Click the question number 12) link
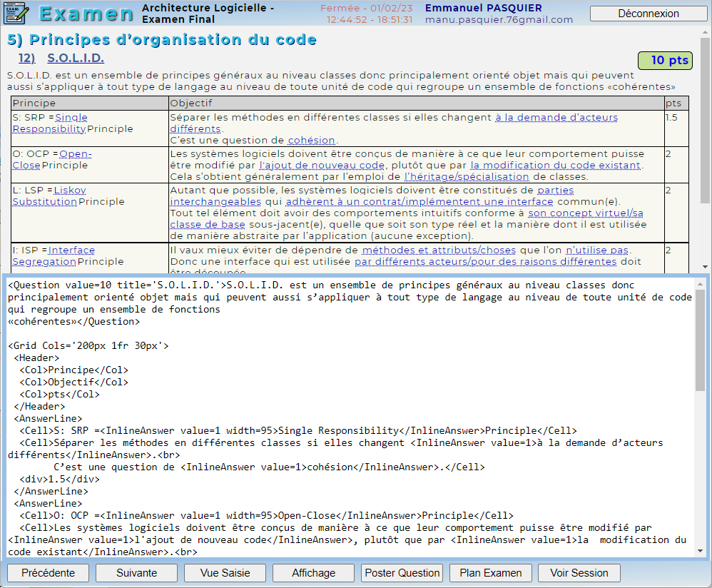 26,59
